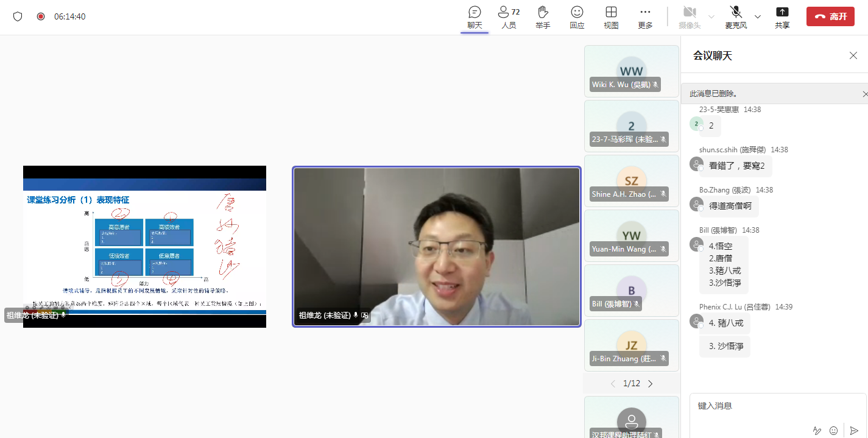868x438 pixels.
Task: Click the 共享 share screen icon
Action: [x=782, y=17]
